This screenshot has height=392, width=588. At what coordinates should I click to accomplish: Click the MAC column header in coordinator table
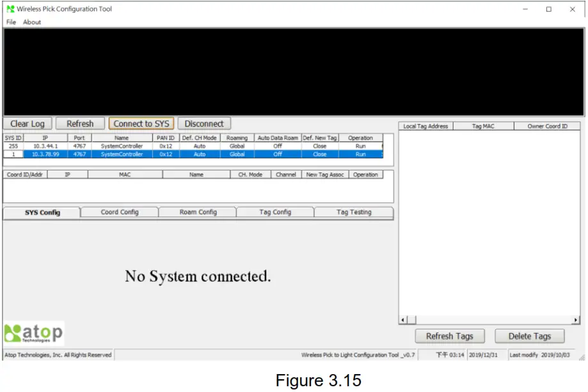[x=125, y=175]
